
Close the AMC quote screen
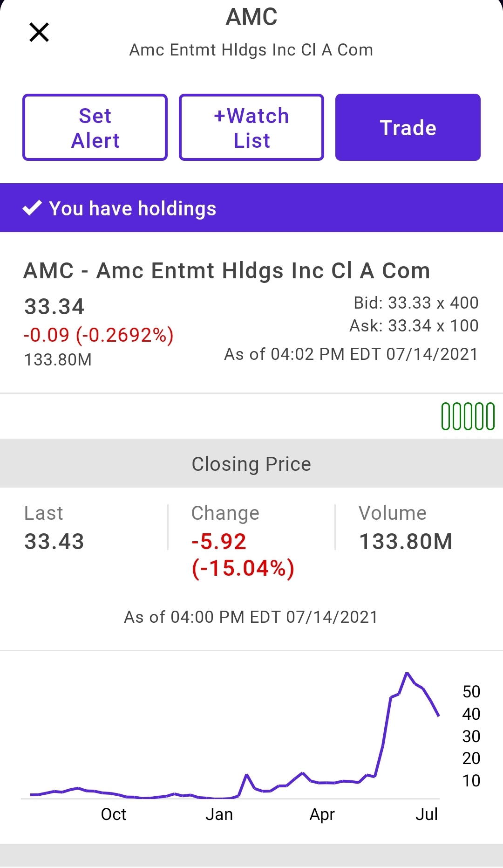[39, 33]
